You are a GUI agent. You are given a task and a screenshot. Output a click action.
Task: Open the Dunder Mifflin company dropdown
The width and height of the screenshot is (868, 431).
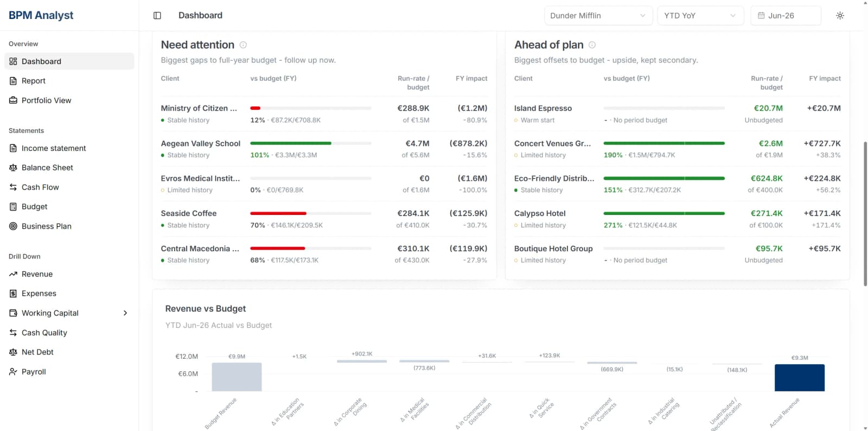(598, 16)
